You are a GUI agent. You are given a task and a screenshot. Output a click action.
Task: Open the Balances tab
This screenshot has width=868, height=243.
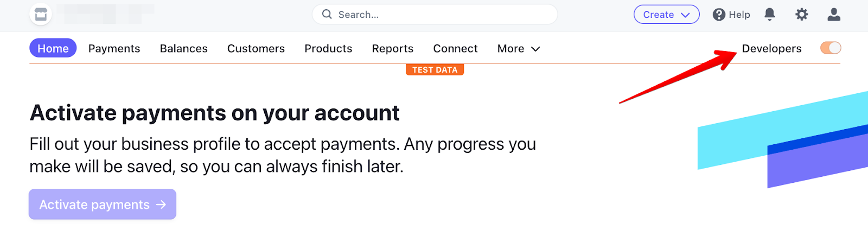pos(183,48)
